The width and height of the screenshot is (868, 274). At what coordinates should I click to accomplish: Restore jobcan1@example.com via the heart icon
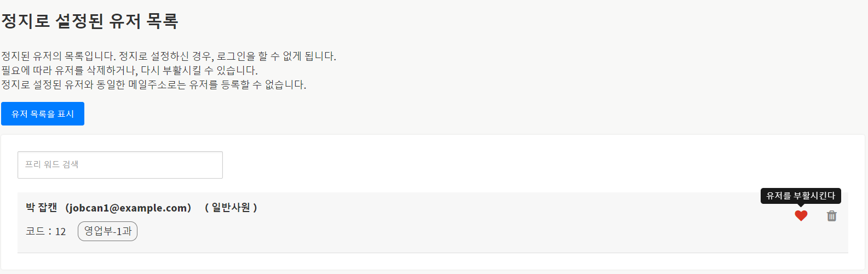pyautogui.click(x=801, y=216)
